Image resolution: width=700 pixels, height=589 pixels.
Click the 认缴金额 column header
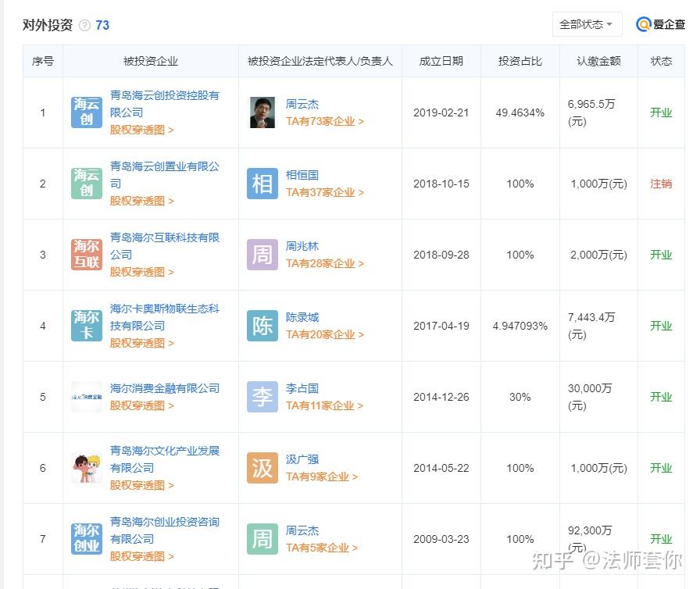point(598,61)
